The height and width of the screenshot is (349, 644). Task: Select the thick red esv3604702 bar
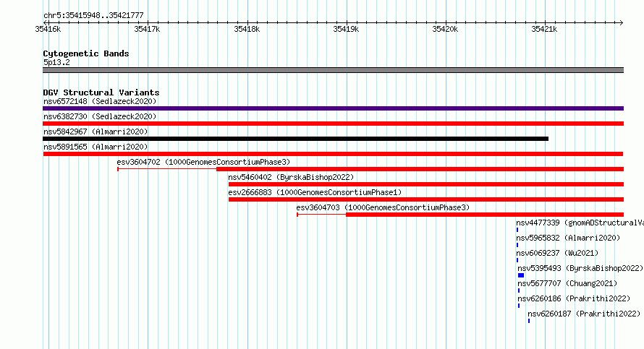(420, 169)
